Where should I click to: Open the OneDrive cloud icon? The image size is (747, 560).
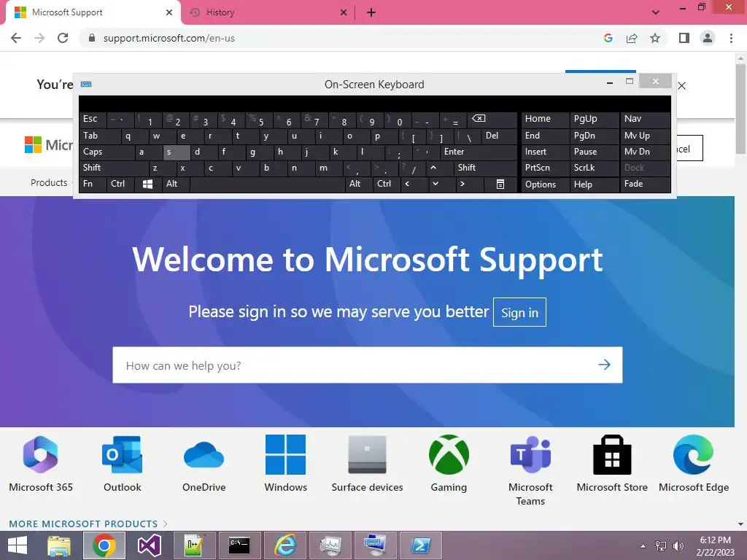(204, 455)
